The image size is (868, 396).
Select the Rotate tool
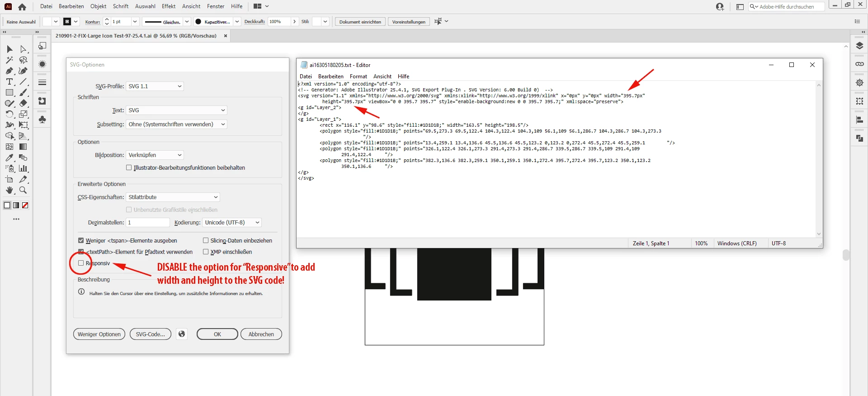[x=9, y=114]
